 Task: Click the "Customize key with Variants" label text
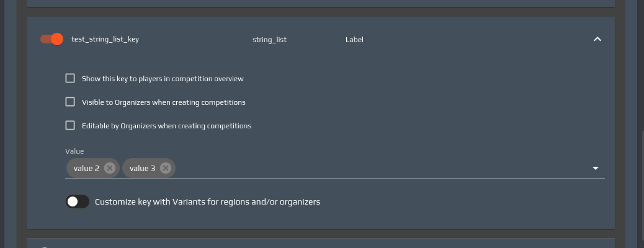[207, 201]
